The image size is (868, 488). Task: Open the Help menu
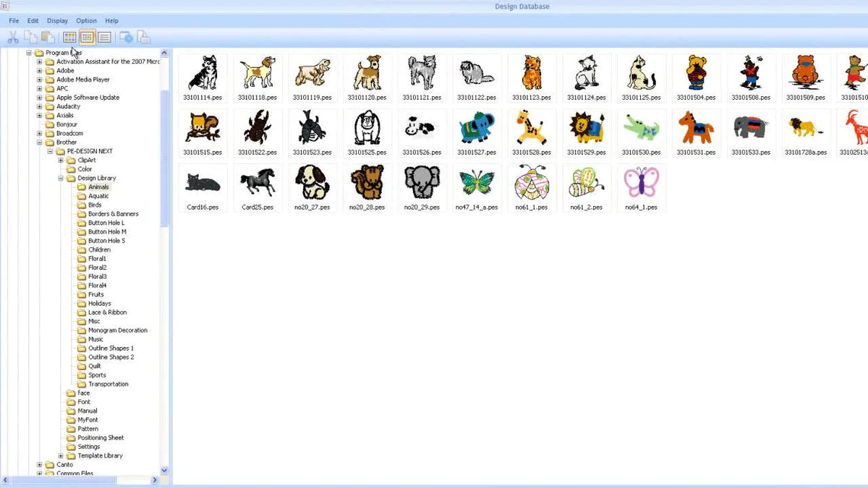pyautogui.click(x=111, y=21)
